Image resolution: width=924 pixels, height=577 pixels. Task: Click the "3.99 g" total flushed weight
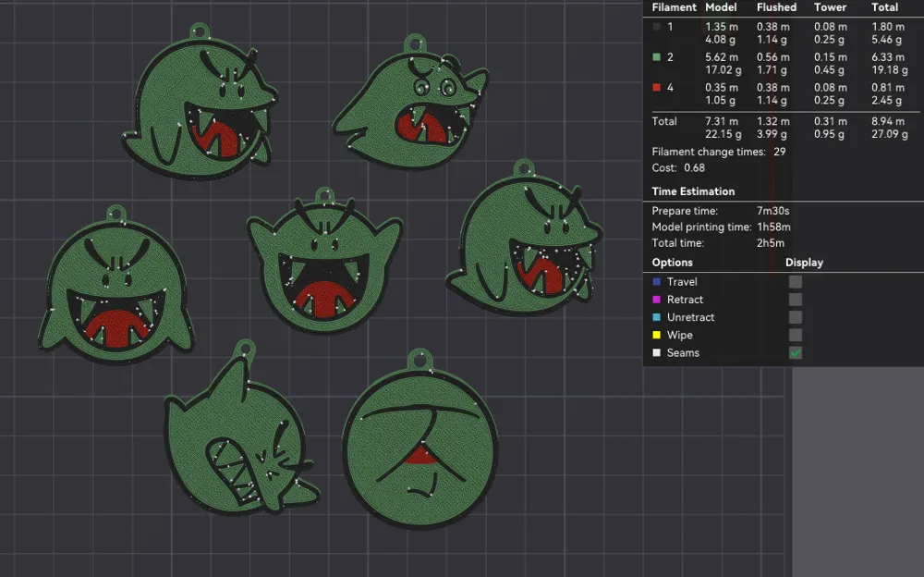[x=772, y=134]
